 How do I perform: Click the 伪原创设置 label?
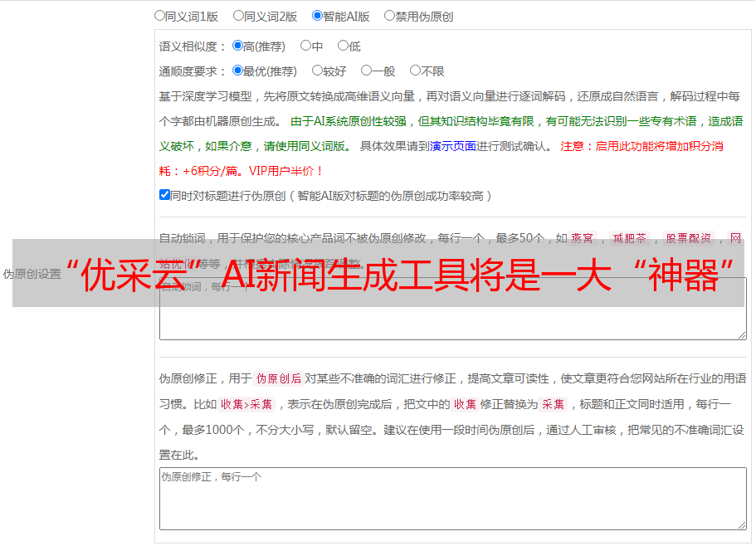[32, 274]
